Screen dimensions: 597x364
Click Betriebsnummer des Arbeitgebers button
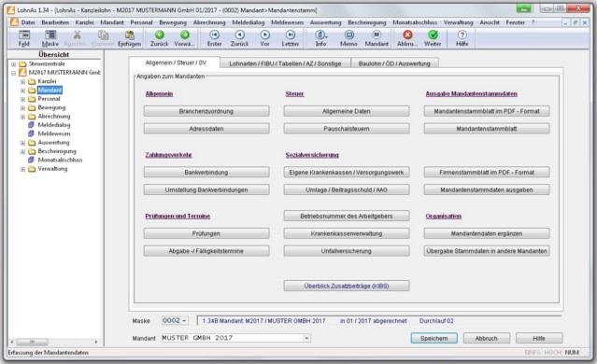click(x=347, y=216)
